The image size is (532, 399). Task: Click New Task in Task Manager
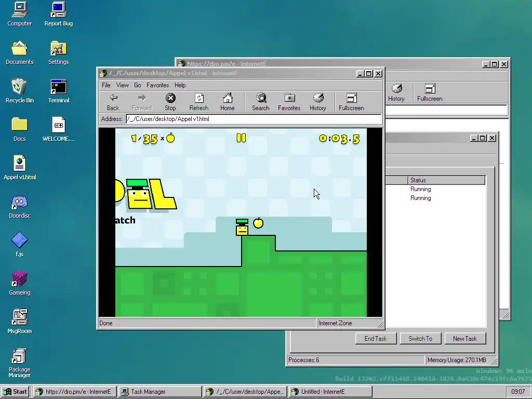point(465,339)
